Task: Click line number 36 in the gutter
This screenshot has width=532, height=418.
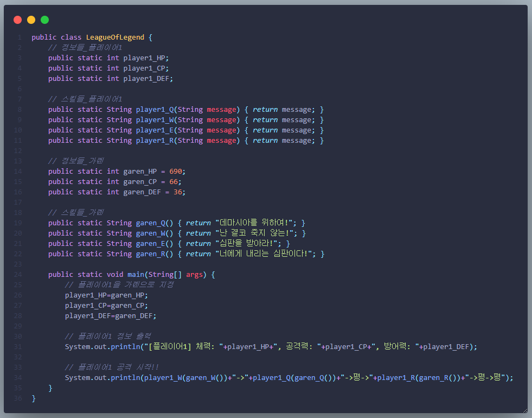Action: coord(18,398)
